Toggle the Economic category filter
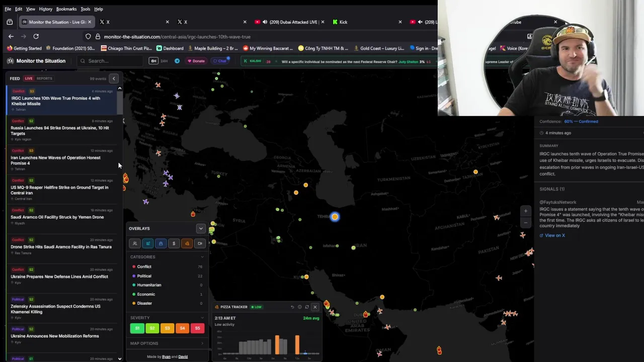Viewport: 644px width, 362px height. tap(167, 294)
